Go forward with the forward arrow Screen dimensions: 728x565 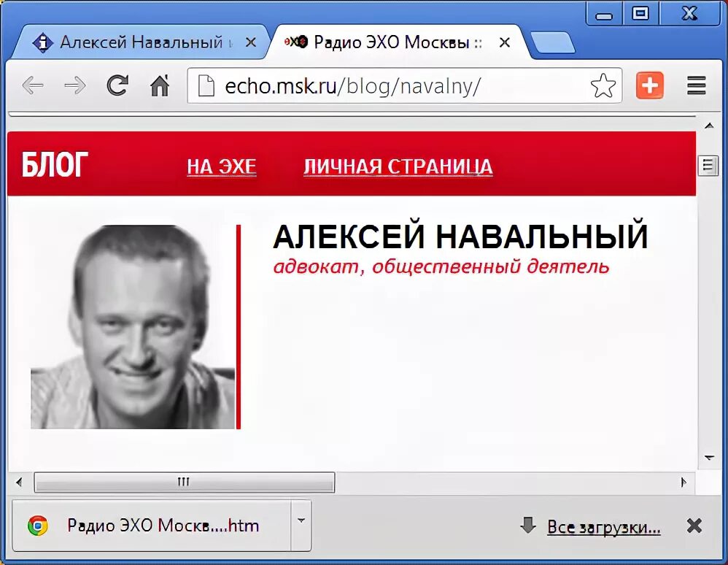click(x=74, y=85)
